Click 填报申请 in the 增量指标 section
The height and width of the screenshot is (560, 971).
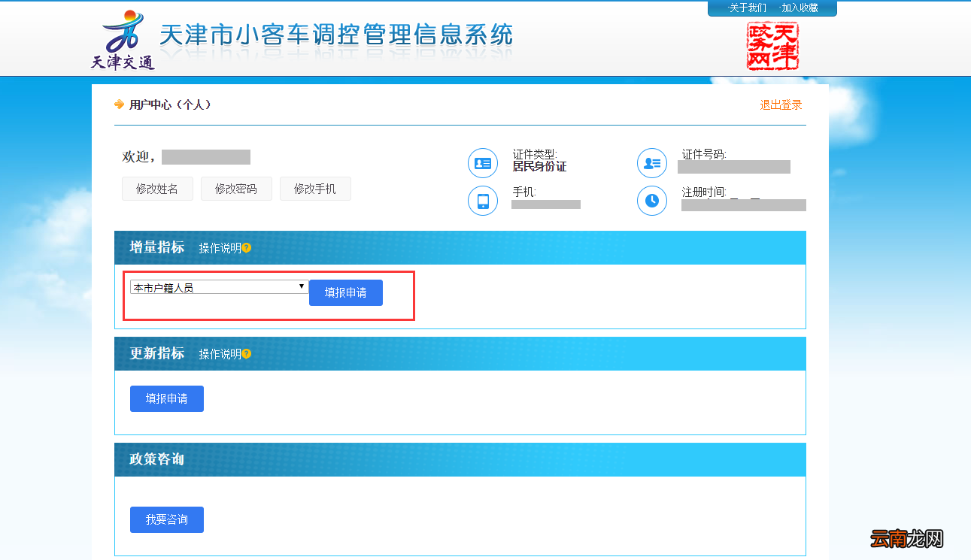(x=345, y=292)
